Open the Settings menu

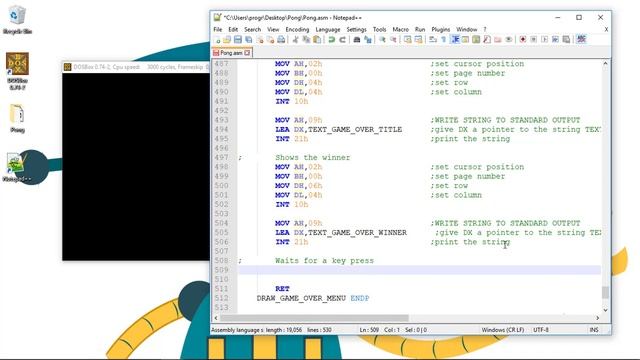click(356, 29)
